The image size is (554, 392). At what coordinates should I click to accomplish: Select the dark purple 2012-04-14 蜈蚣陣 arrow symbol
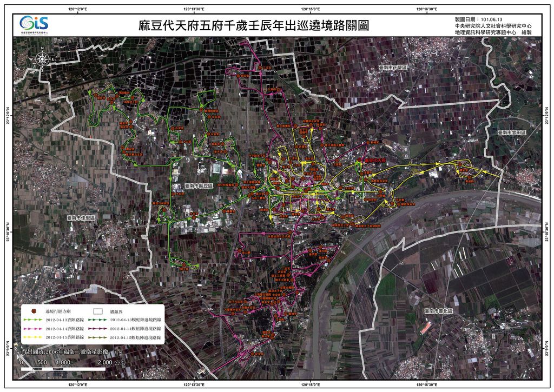click(97, 328)
